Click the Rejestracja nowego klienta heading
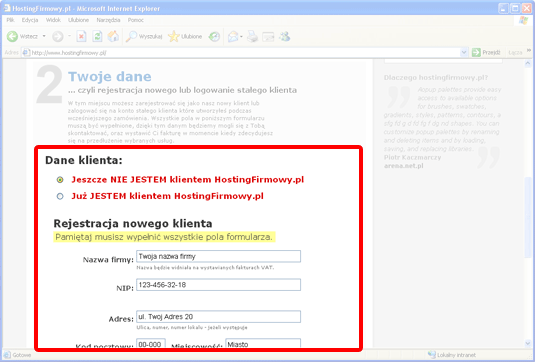 (133, 223)
